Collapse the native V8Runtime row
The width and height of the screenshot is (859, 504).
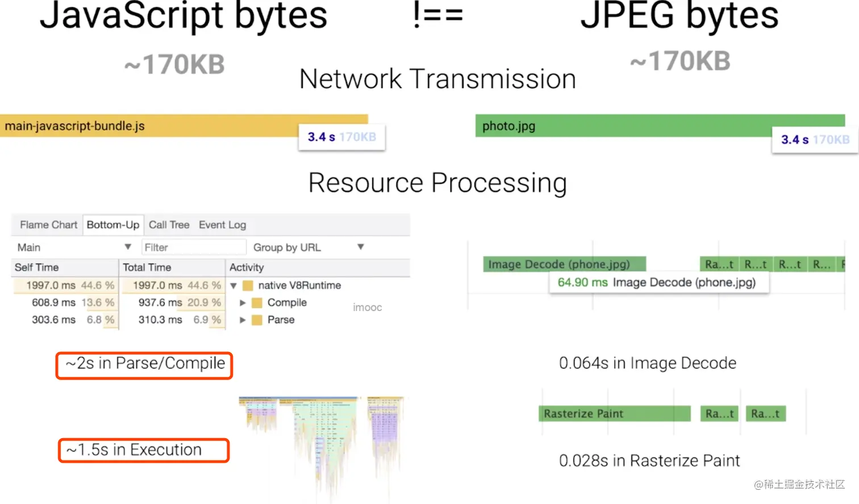pyautogui.click(x=233, y=285)
